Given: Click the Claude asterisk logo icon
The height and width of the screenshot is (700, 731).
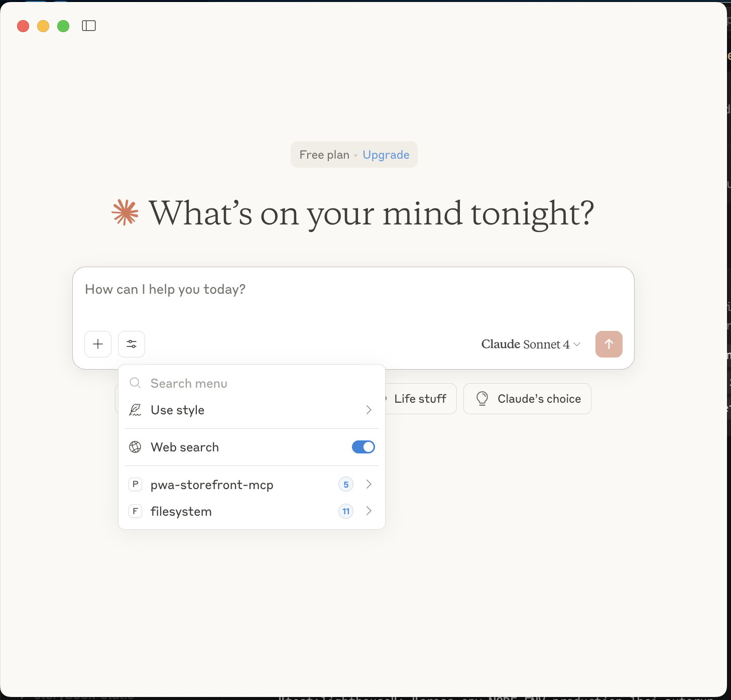Looking at the screenshot, I should (125, 213).
